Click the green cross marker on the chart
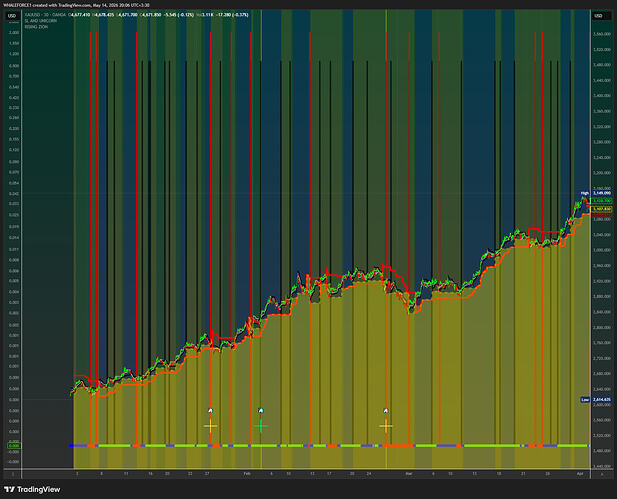The height and width of the screenshot is (499, 617). click(x=260, y=426)
